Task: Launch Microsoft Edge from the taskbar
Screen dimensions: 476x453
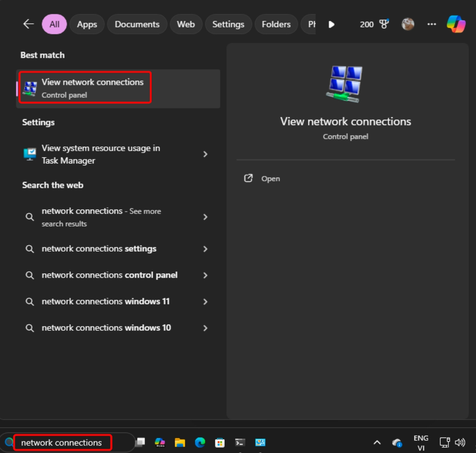Action: (200, 443)
